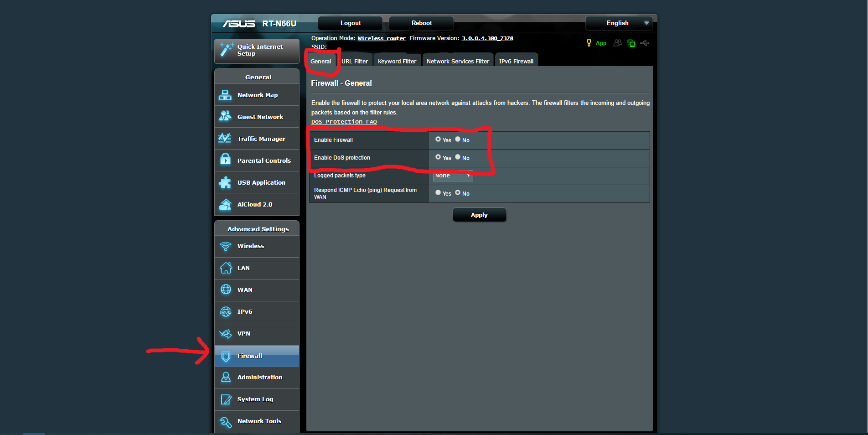Open the Logged packets type dropdown
Viewport: 868px width, 435px height.
[453, 176]
